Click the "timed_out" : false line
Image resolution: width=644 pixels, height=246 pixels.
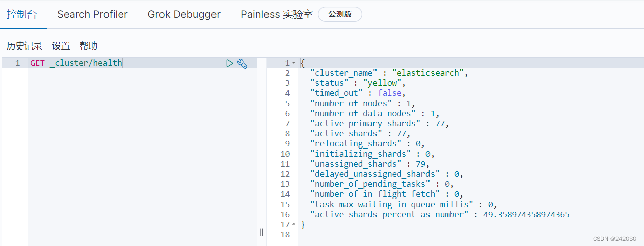coord(358,93)
